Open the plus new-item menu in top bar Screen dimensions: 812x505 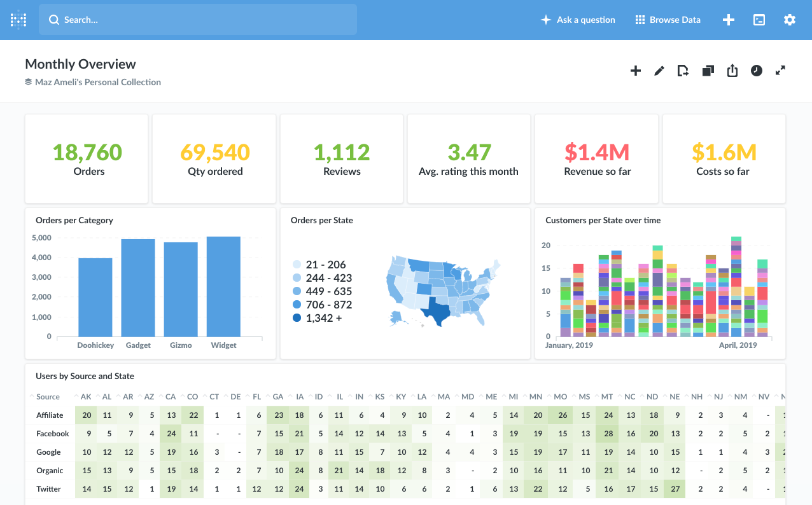point(729,20)
